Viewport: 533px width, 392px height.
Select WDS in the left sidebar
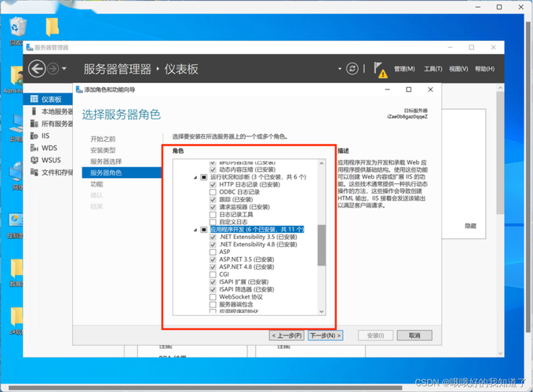[x=49, y=147]
